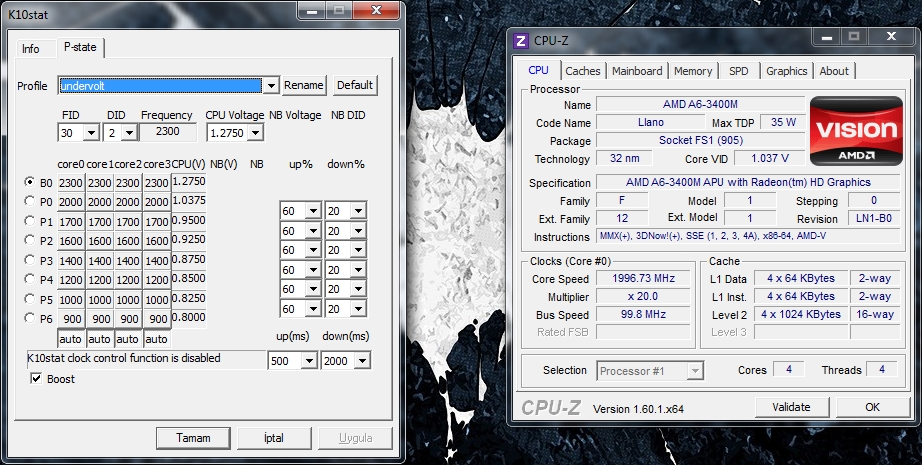This screenshot has height=465, width=922.
Task: Click the Revision value LN1-B0
Action: 874,218
